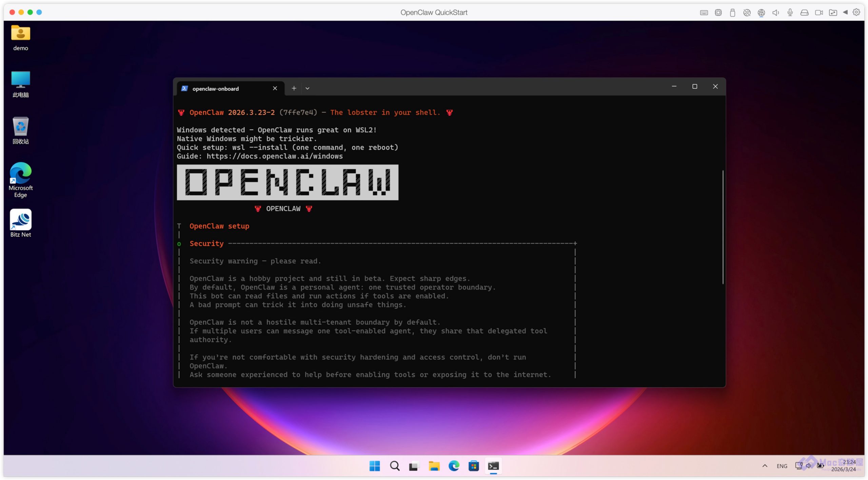Click the Windows Start button
The height and width of the screenshot is (480, 868).
click(x=374, y=466)
